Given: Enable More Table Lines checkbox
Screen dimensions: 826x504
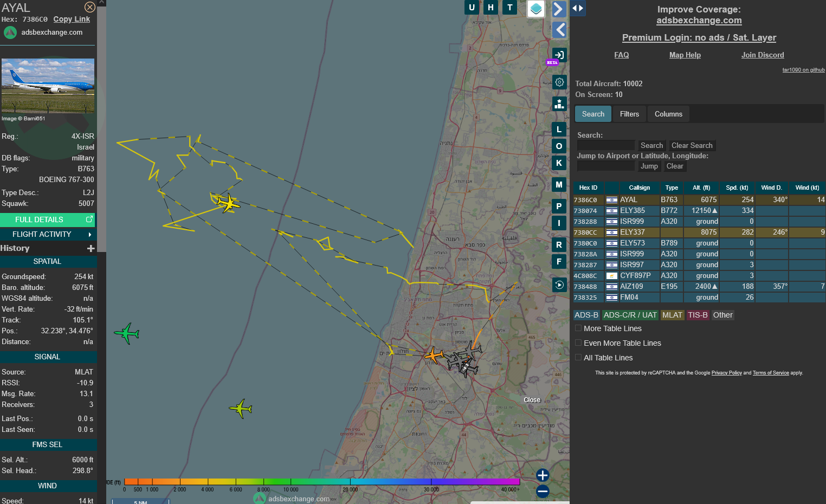Looking at the screenshot, I should tap(578, 328).
